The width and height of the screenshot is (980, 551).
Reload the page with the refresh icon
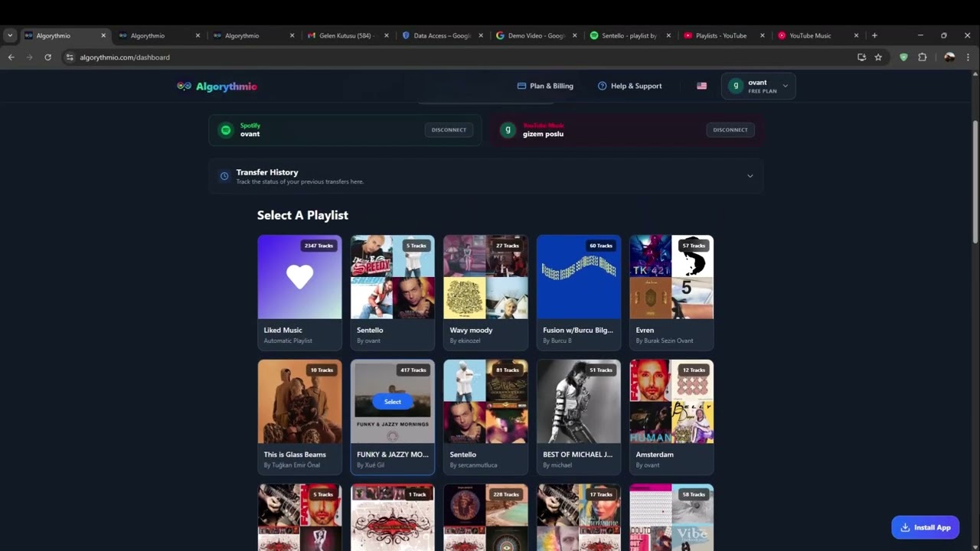(x=47, y=57)
